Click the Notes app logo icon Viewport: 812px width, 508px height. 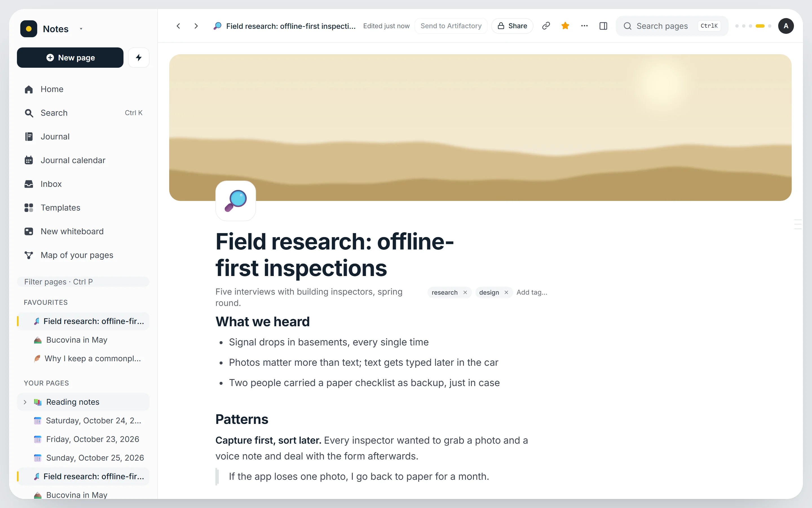click(28, 29)
